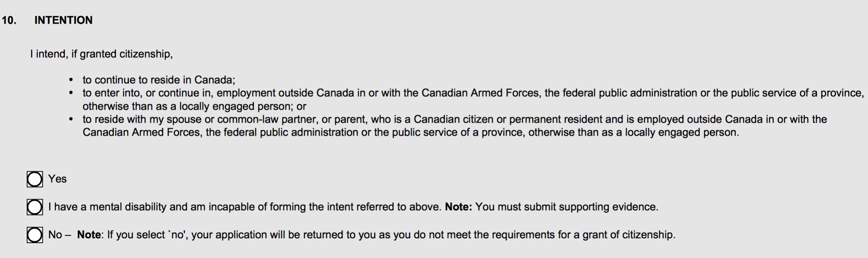Click the section number 10.

(x=9, y=20)
